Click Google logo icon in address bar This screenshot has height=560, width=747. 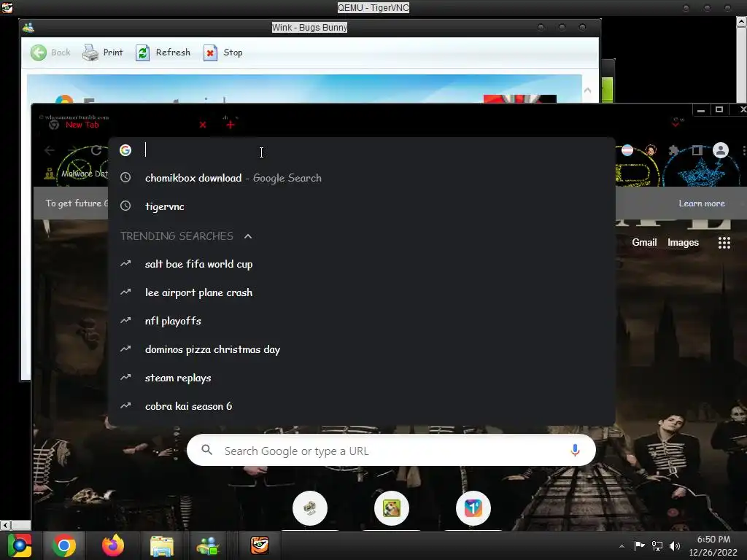(125, 150)
